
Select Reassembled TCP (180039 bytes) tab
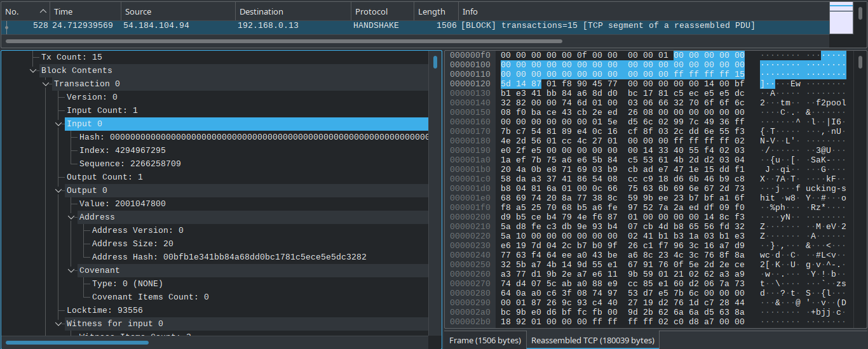click(593, 341)
